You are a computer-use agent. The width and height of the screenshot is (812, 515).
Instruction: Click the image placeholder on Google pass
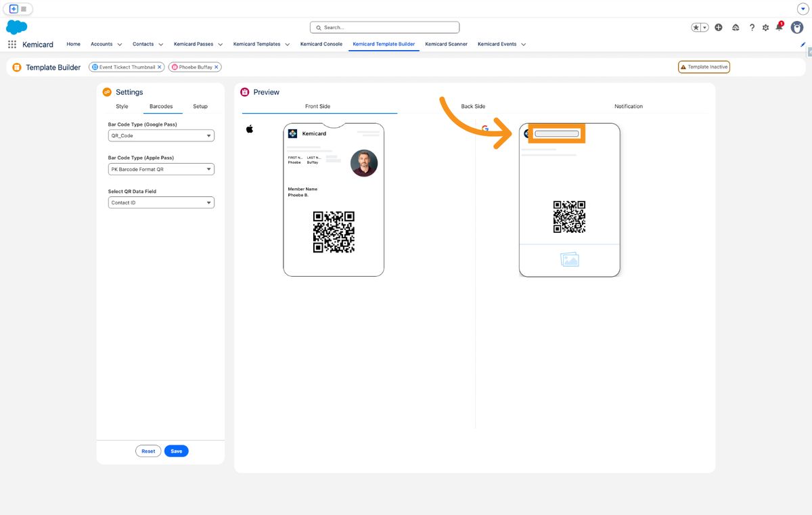coord(570,260)
